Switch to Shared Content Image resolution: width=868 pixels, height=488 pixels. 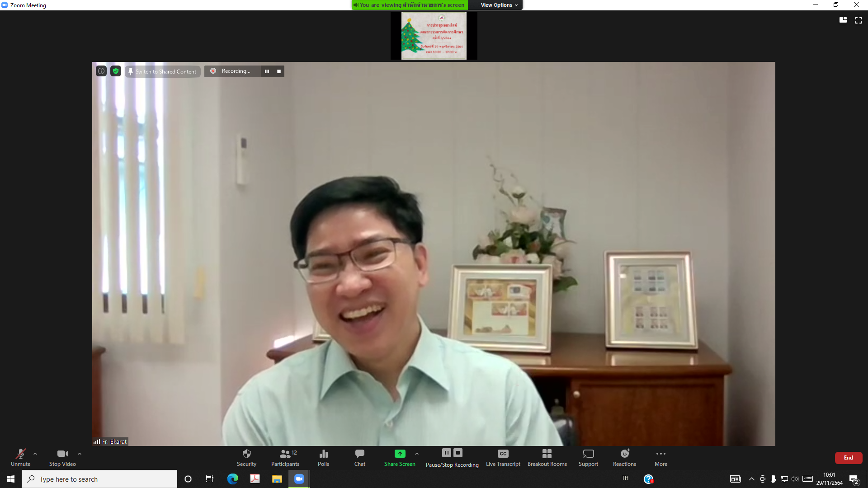click(x=163, y=71)
